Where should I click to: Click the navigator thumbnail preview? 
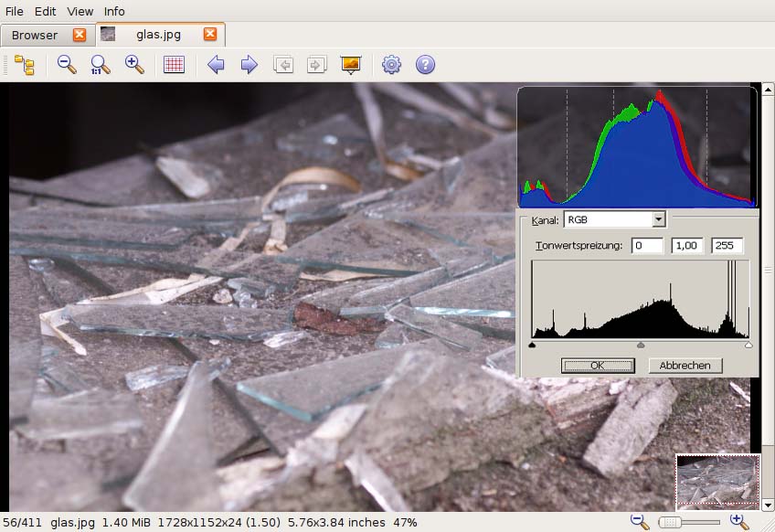pyautogui.click(x=717, y=482)
